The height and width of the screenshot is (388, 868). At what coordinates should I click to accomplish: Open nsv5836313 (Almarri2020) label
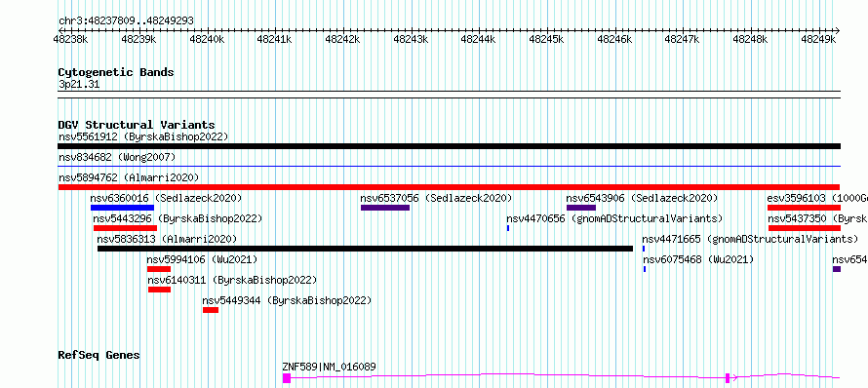click(167, 239)
